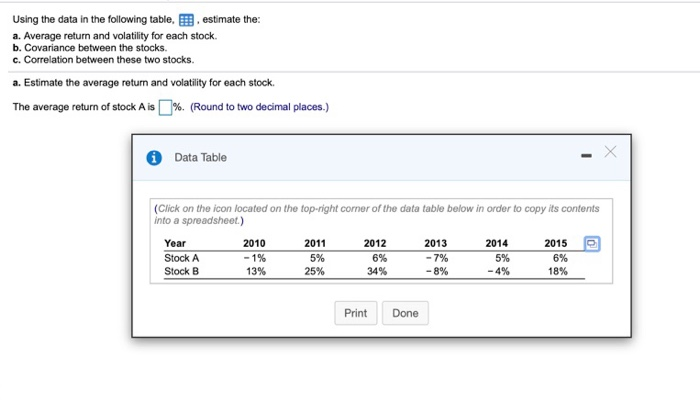The image size is (700, 402).
Task: Click Stock B 2013 value '-8%'
Action: click(x=437, y=271)
